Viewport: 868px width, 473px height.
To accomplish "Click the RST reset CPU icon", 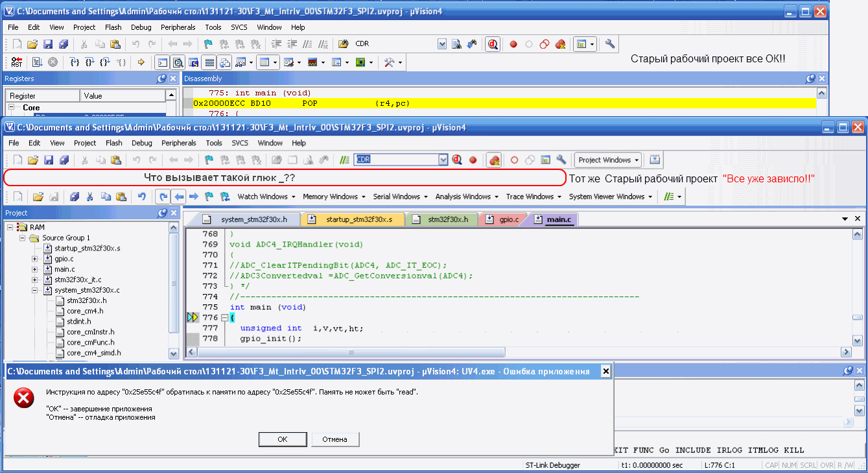I will click(x=17, y=62).
